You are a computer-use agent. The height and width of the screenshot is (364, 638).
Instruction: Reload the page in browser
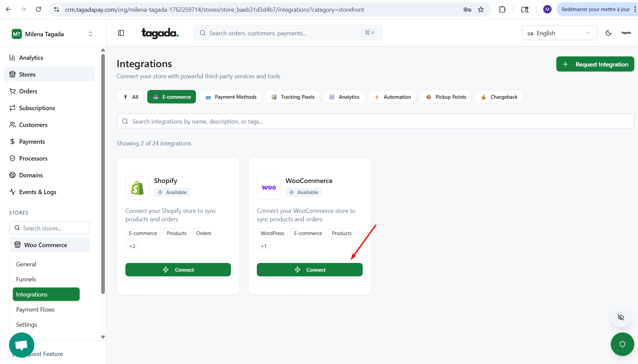[x=39, y=9]
